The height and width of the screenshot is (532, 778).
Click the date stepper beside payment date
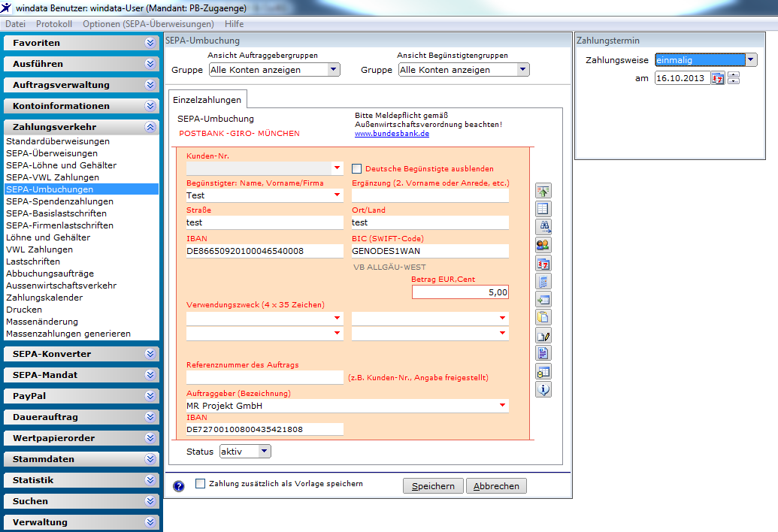click(734, 78)
